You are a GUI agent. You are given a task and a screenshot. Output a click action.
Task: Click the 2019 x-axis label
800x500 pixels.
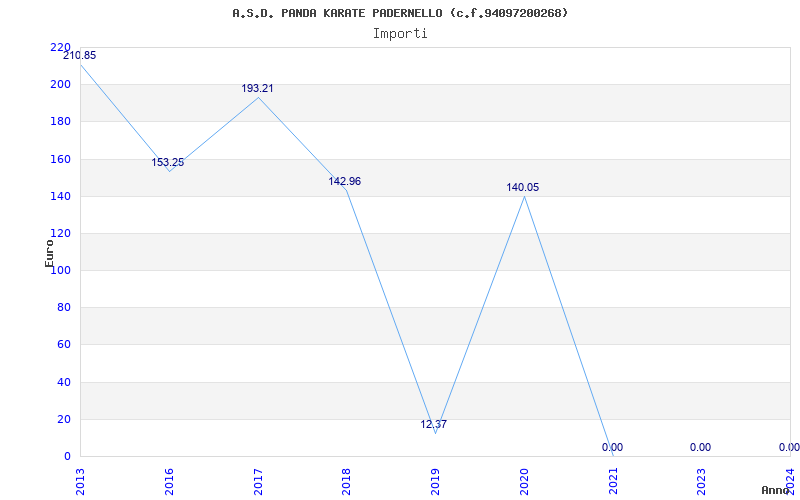(x=435, y=482)
